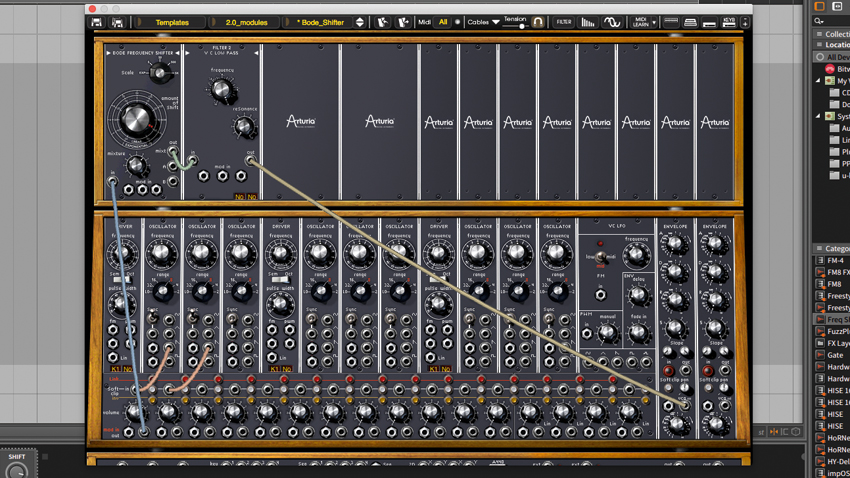Click right arrow of Filter 2 title

(x=256, y=53)
